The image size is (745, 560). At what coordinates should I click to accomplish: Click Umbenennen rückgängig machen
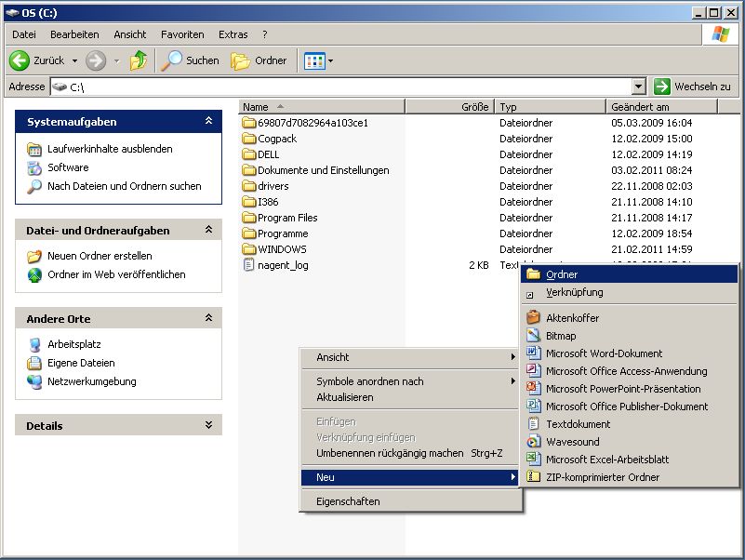pyautogui.click(x=410, y=453)
